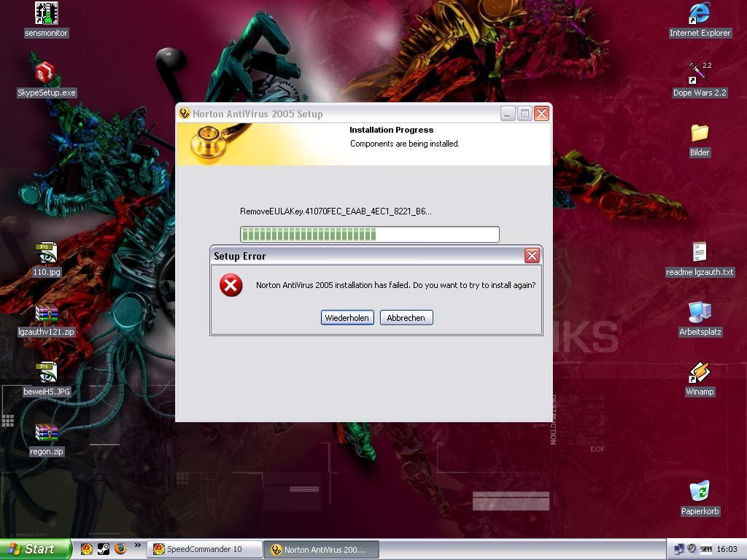Click the Norton icon in setup title bar
This screenshot has width=747, height=560.
[185, 113]
